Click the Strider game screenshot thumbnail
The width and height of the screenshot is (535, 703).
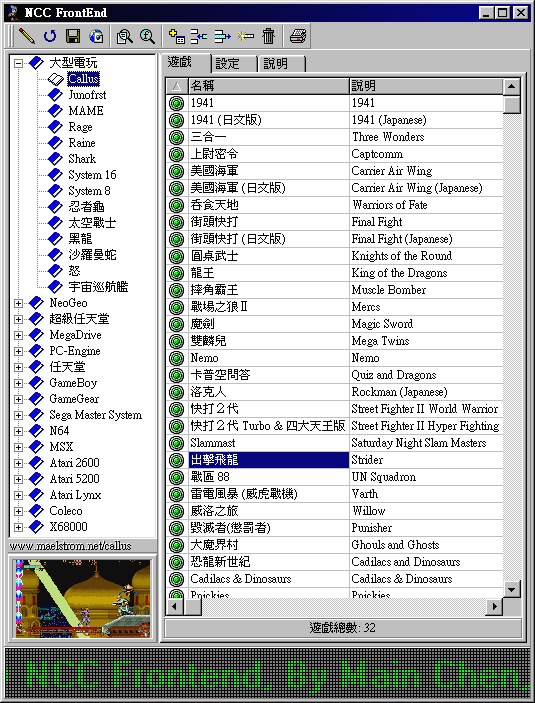click(x=83, y=598)
